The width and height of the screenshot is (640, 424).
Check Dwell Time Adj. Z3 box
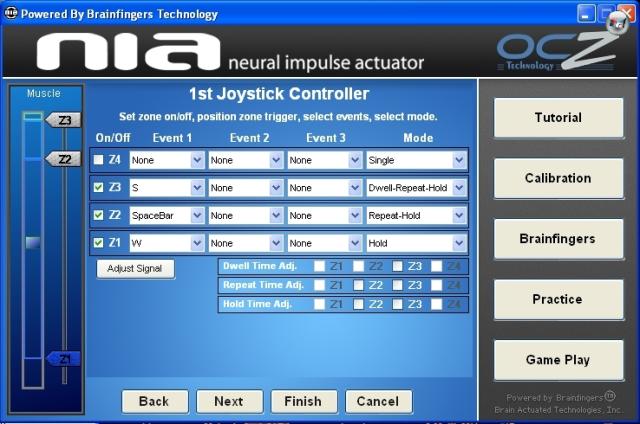(x=397, y=266)
